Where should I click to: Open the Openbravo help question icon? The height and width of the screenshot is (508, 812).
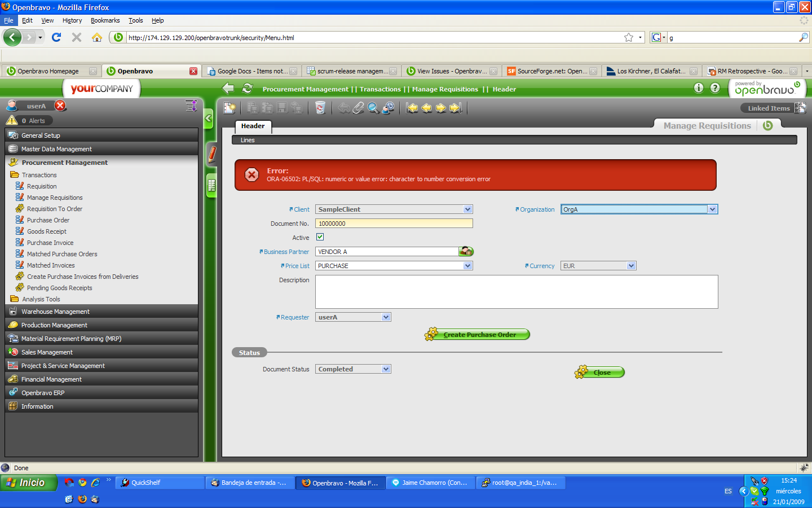715,87
